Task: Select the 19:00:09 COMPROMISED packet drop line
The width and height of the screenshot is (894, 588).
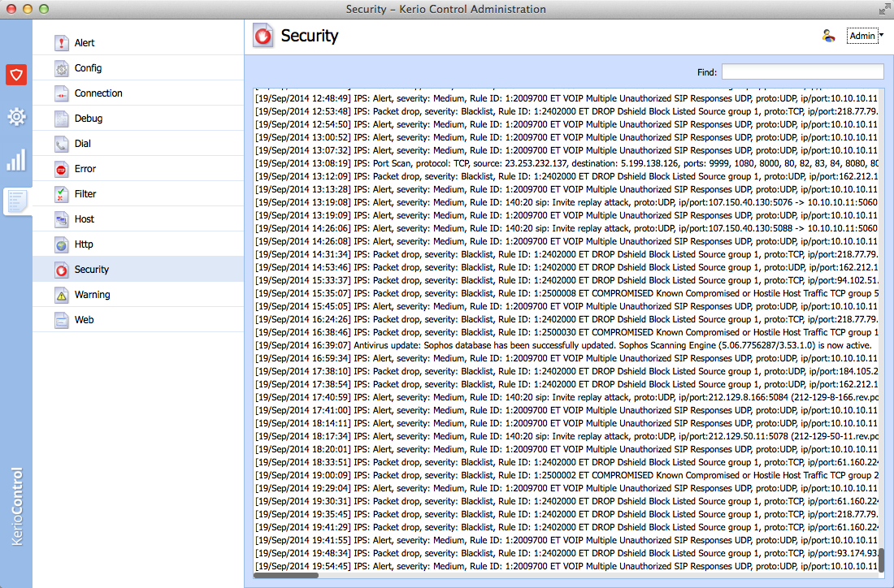Action: pos(566,475)
